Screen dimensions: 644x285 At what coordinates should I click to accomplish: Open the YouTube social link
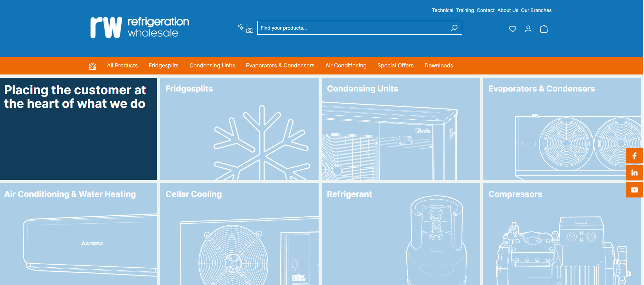(x=634, y=190)
